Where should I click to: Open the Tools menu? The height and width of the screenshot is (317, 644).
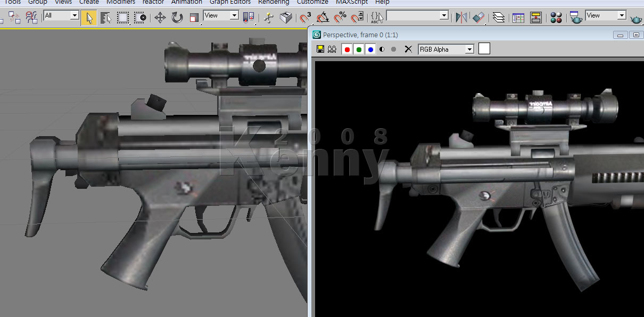point(13,2)
